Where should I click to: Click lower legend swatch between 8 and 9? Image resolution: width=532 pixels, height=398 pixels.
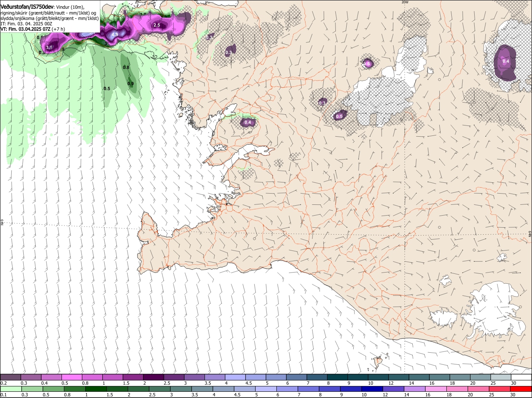tap(330, 389)
